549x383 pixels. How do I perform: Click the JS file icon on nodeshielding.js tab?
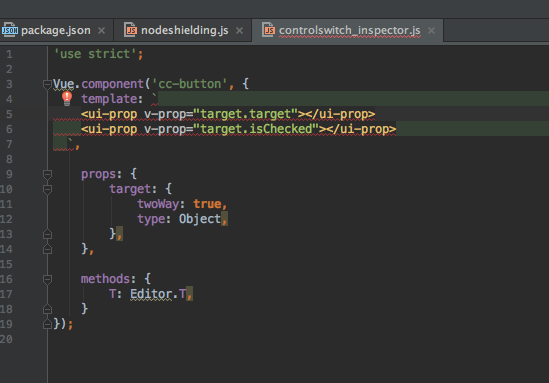(x=131, y=30)
